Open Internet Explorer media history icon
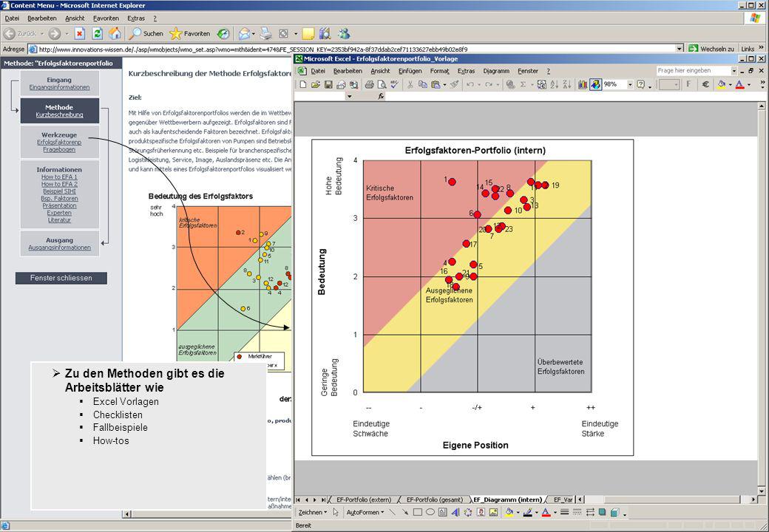This screenshot has width=769, height=532. click(x=223, y=34)
